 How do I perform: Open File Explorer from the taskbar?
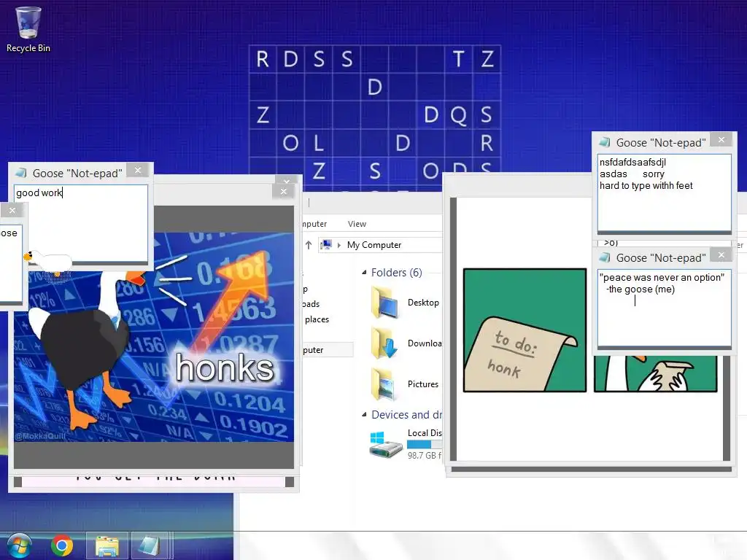tap(107, 545)
